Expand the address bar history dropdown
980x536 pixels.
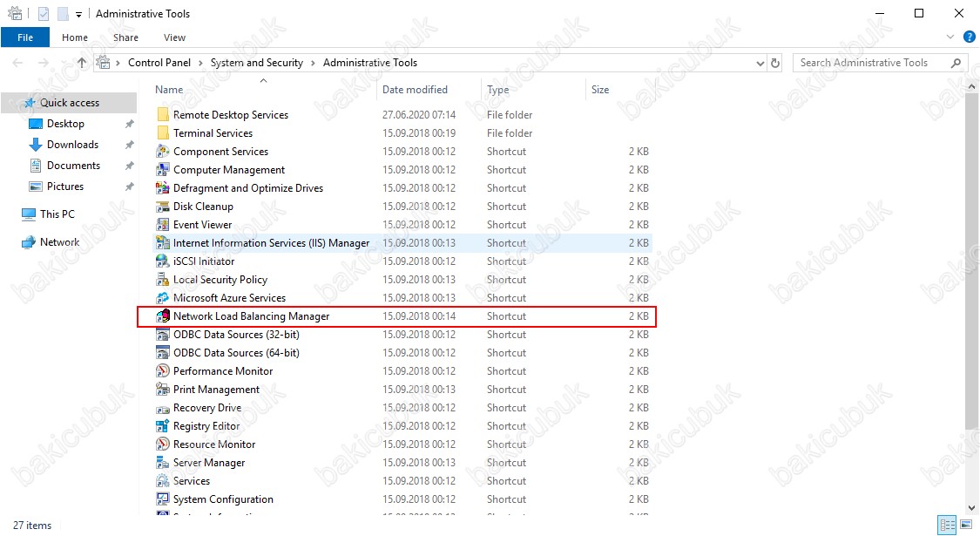[760, 63]
